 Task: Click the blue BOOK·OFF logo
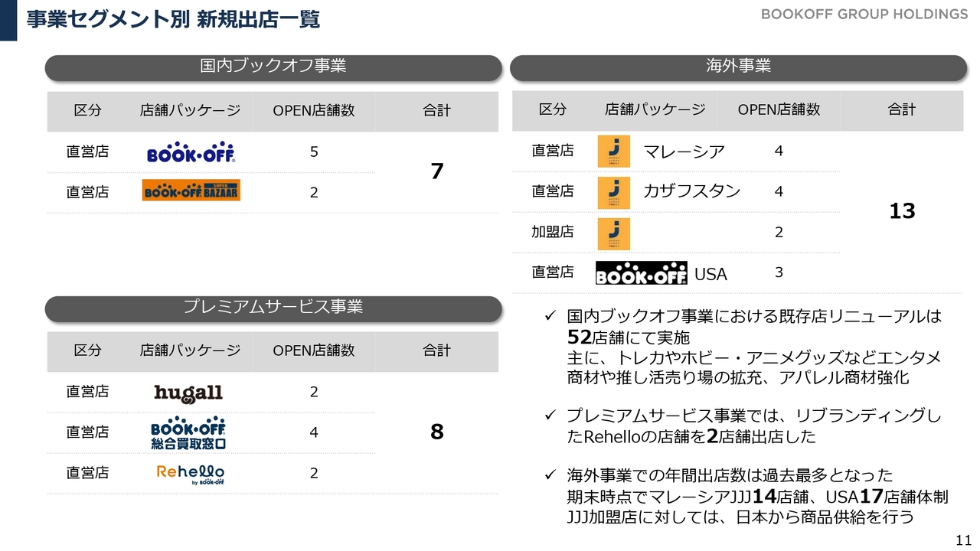pos(191,152)
